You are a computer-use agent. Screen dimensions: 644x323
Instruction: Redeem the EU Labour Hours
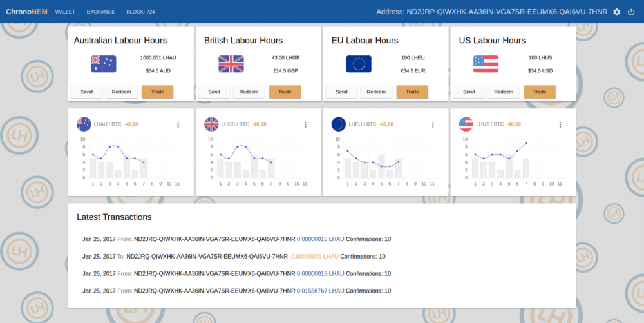click(x=376, y=92)
